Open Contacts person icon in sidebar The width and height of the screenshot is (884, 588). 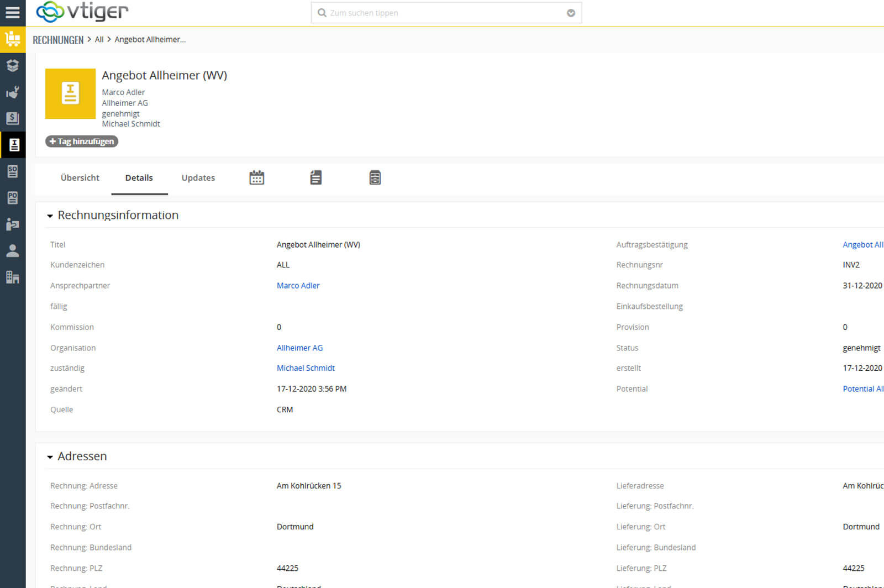click(12, 251)
